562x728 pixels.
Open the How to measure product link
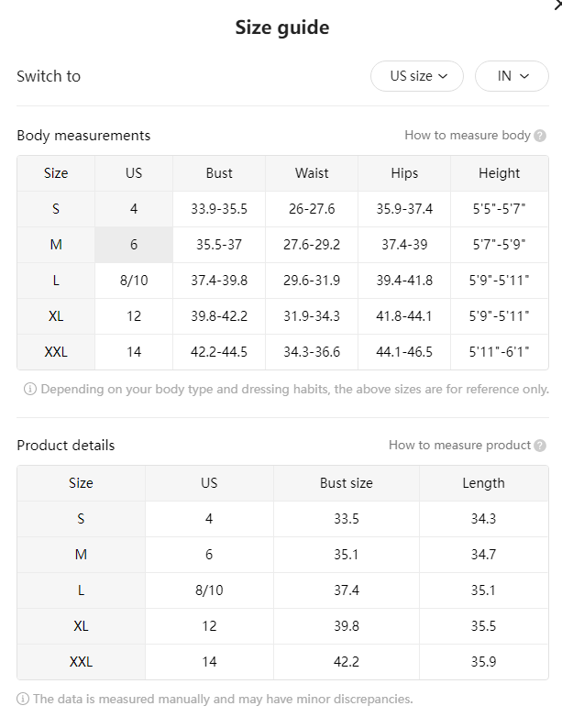[x=459, y=445]
